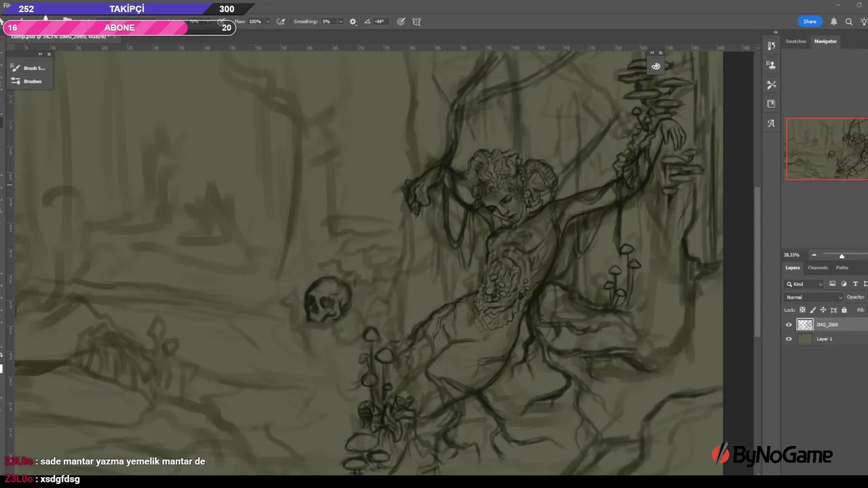The image size is (868, 488).
Task: Close the floating Brush panel group
Action: [49, 54]
